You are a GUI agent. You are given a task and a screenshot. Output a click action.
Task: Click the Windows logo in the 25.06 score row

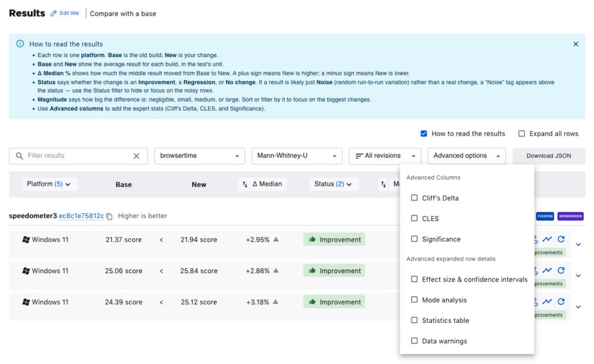tap(26, 271)
